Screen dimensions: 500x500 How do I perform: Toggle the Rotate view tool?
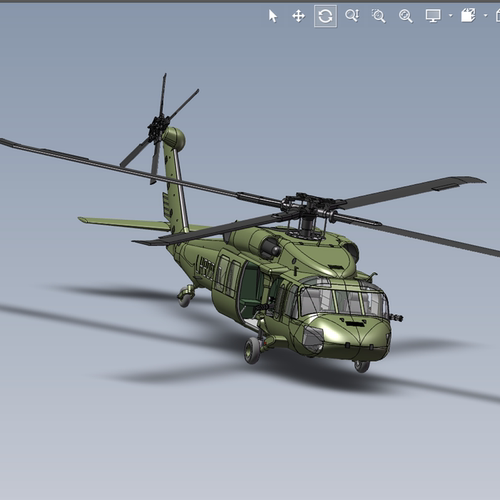click(x=325, y=16)
